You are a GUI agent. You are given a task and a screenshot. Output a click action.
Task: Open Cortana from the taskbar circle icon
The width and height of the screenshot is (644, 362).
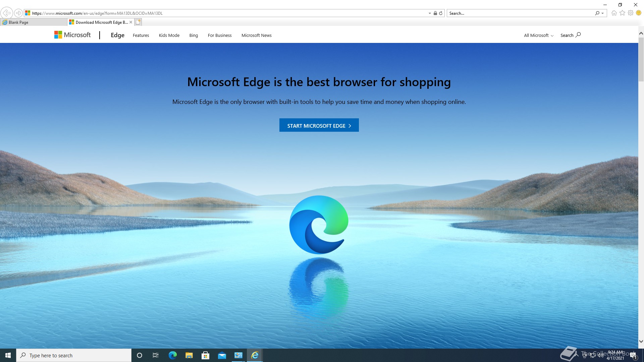[x=140, y=355]
